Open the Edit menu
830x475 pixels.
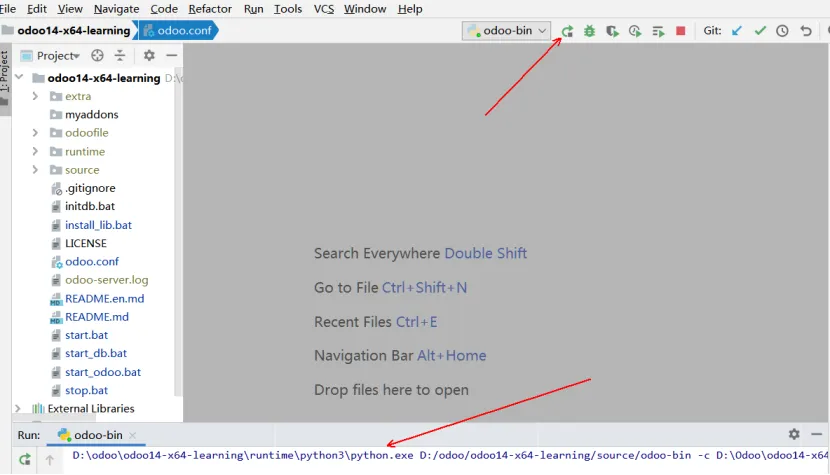(x=37, y=9)
